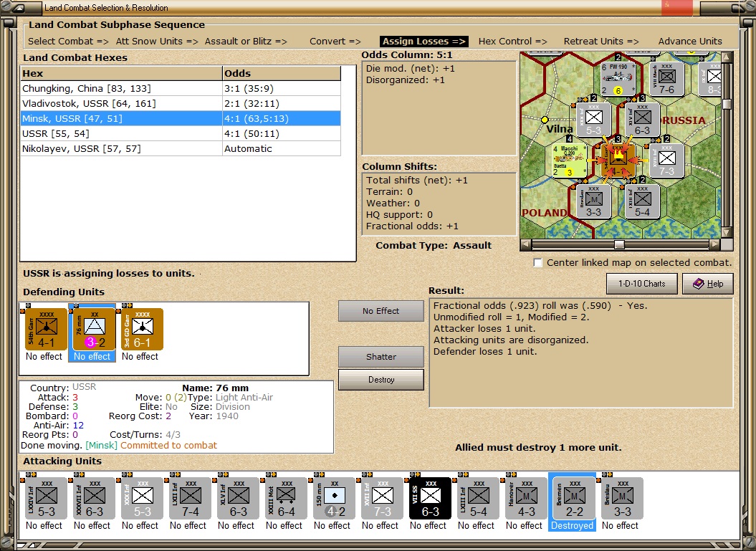Select the 3rd GD Garrison 6-1 unit
Screen dimensions: 756x551
click(x=142, y=330)
